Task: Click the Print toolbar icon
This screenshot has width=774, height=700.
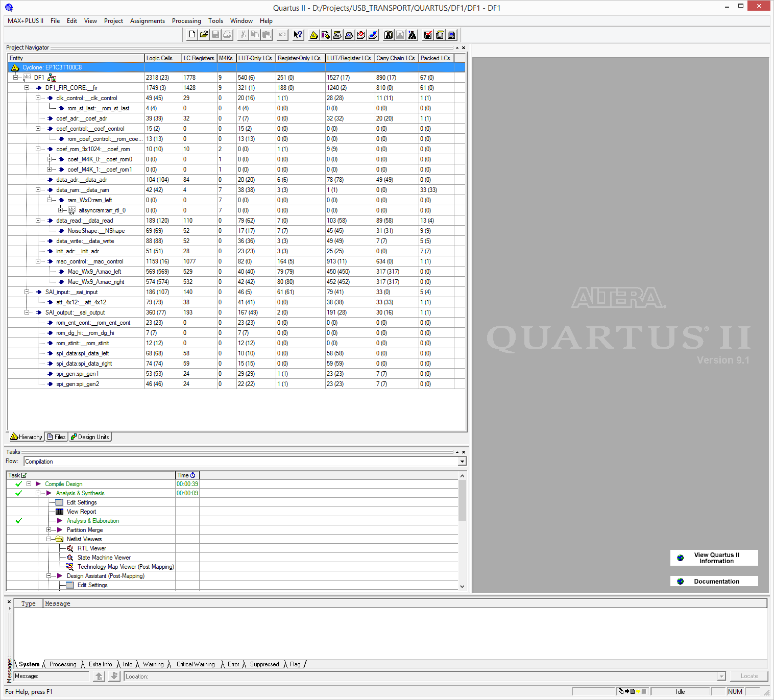Action: [x=227, y=34]
